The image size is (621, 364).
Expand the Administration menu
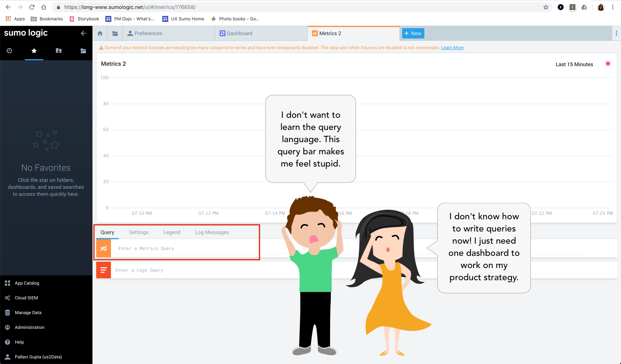30,327
